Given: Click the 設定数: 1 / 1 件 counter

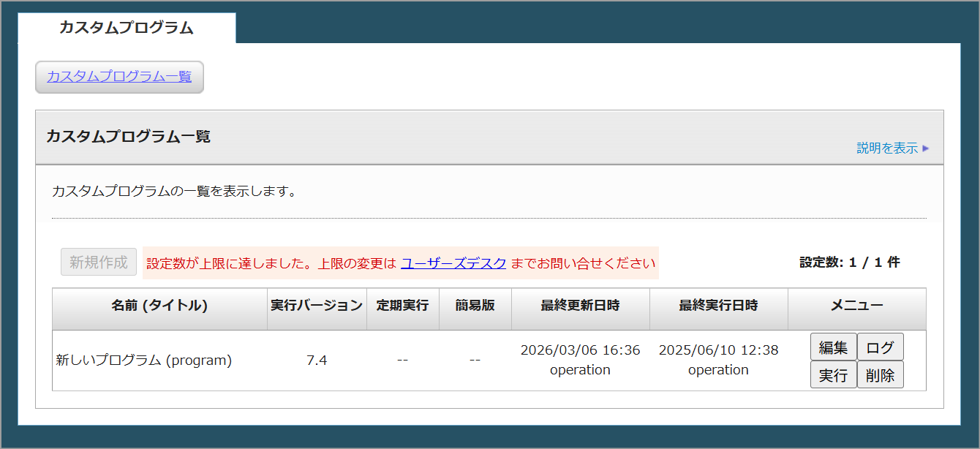Looking at the screenshot, I should (x=849, y=263).
